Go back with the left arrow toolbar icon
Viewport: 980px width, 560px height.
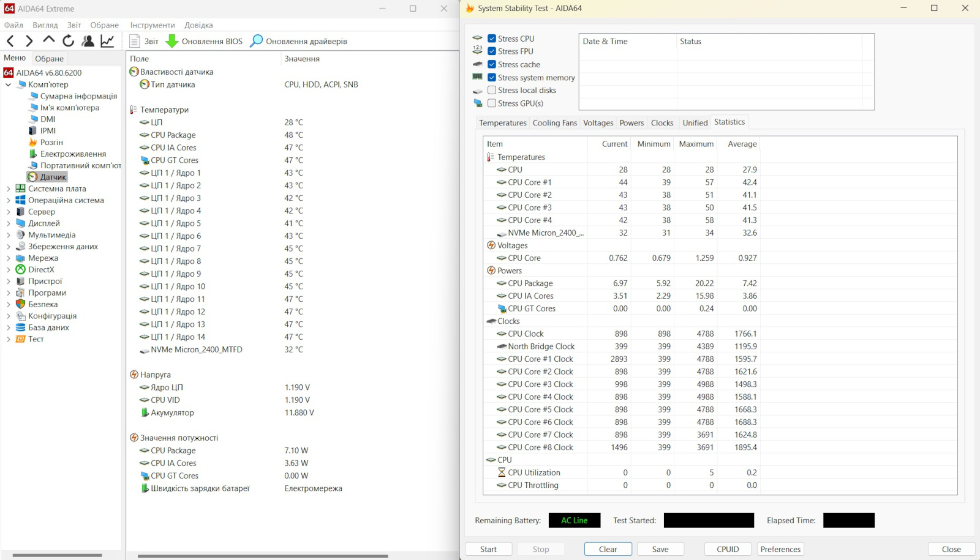click(10, 41)
